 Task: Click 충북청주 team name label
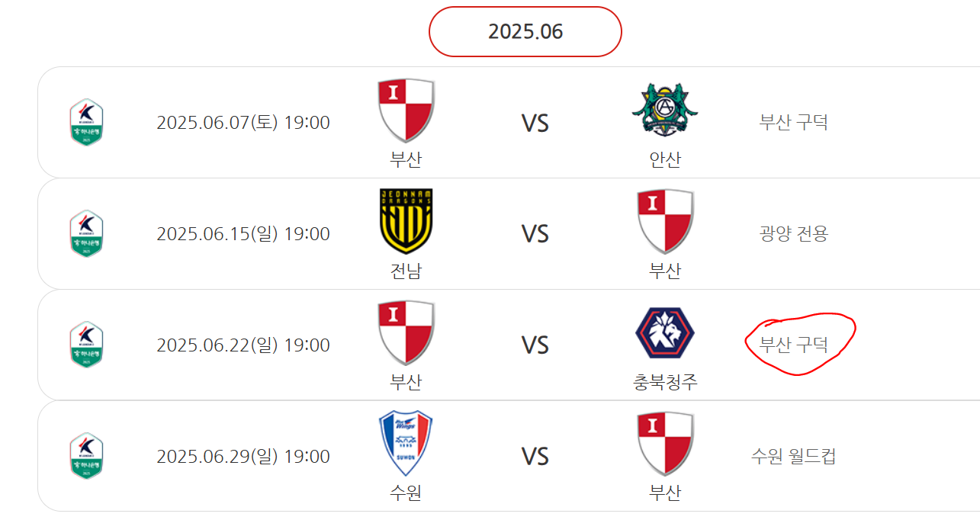point(665,382)
